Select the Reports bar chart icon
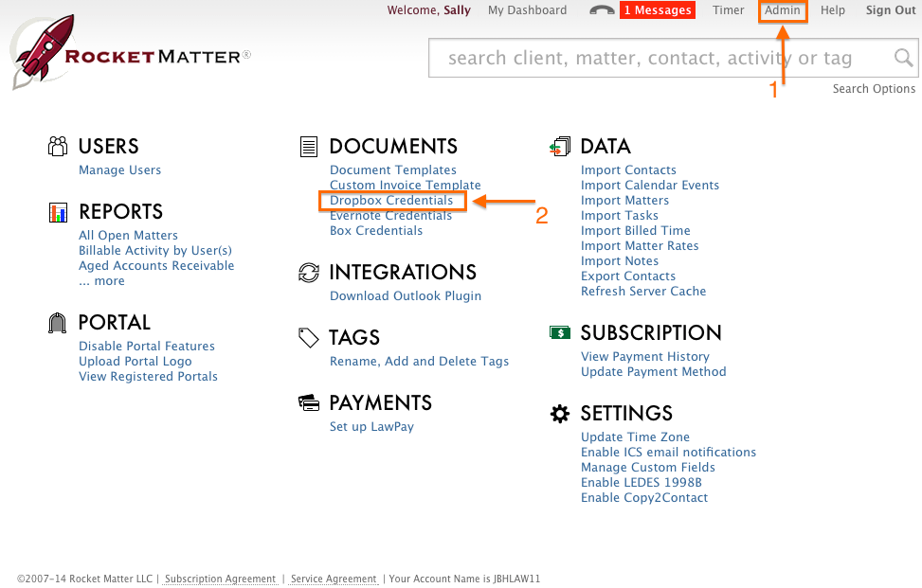922x588 pixels. pos(58,210)
